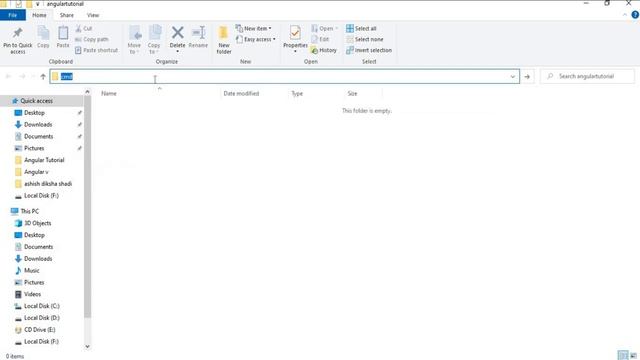Open the Angular v folder

coord(36,172)
